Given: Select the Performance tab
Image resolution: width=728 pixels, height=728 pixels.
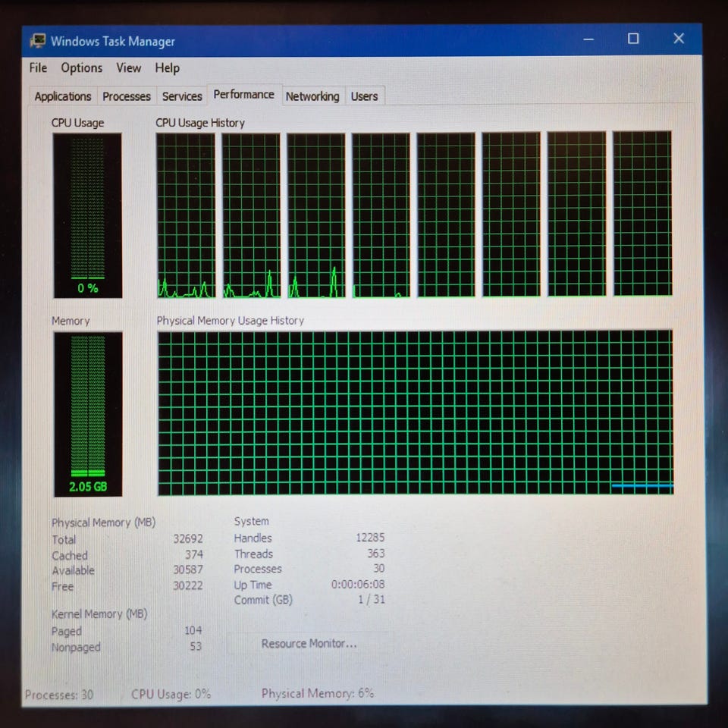Looking at the screenshot, I should 243,94.
